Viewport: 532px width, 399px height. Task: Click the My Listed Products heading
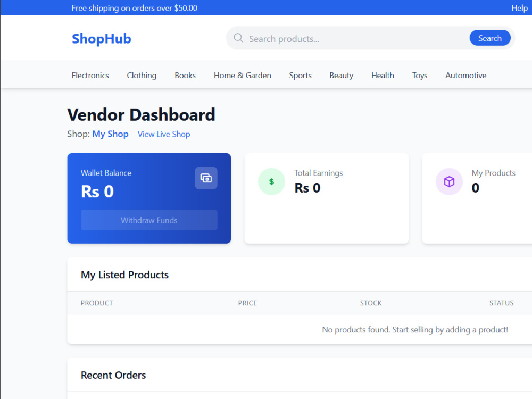(x=124, y=275)
